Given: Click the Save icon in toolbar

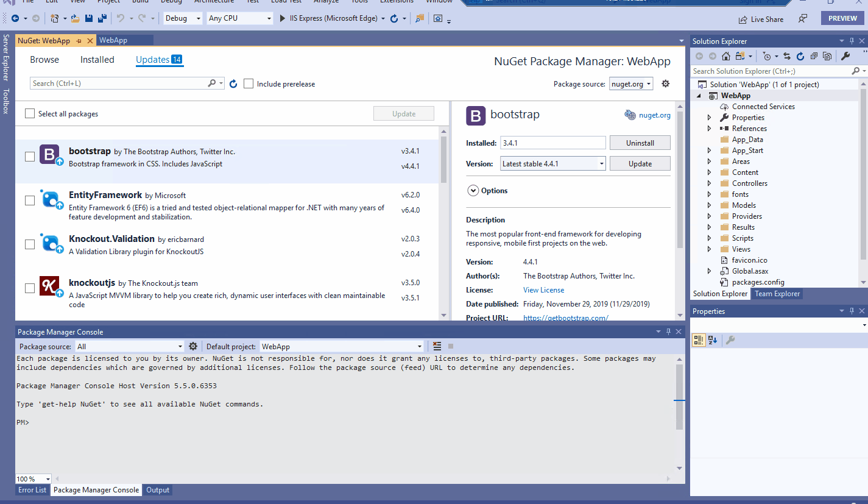Looking at the screenshot, I should point(89,18).
